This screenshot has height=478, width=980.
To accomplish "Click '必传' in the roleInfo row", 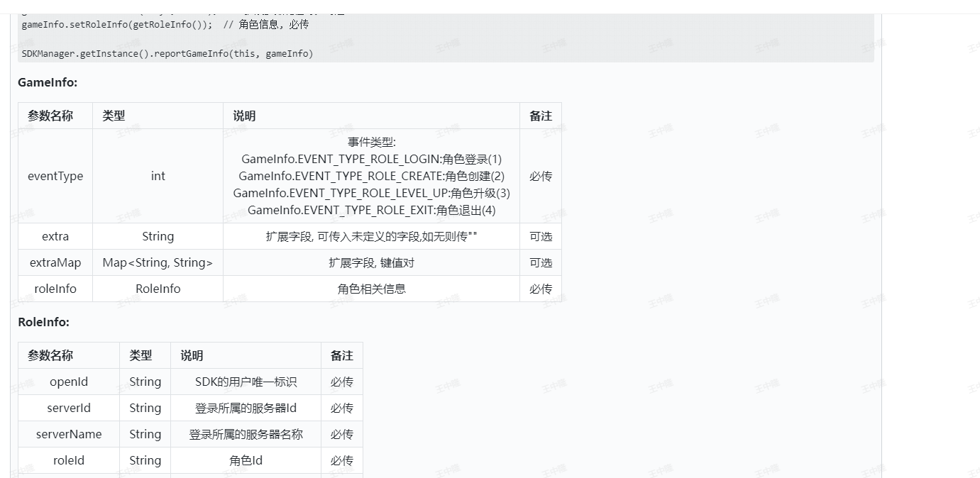I will 541,289.
